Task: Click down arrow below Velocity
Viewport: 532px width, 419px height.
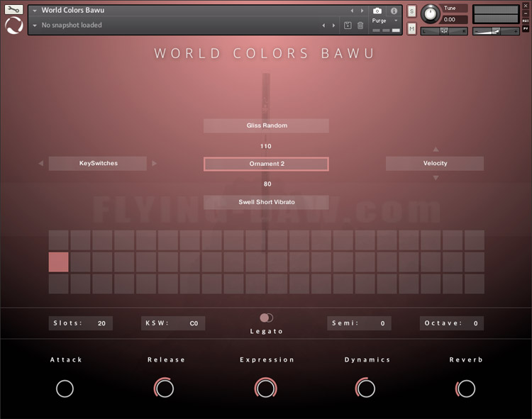Action: click(x=436, y=178)
